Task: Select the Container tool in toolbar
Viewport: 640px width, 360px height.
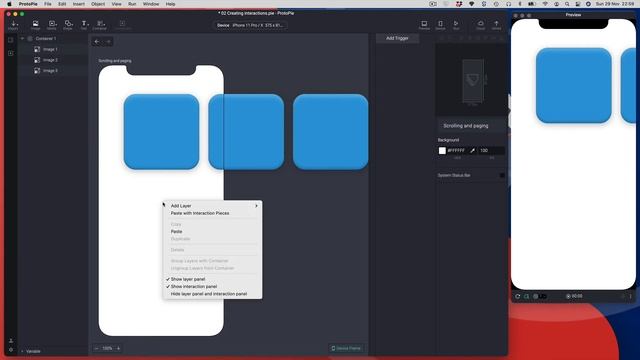Action: click(100, 25)
